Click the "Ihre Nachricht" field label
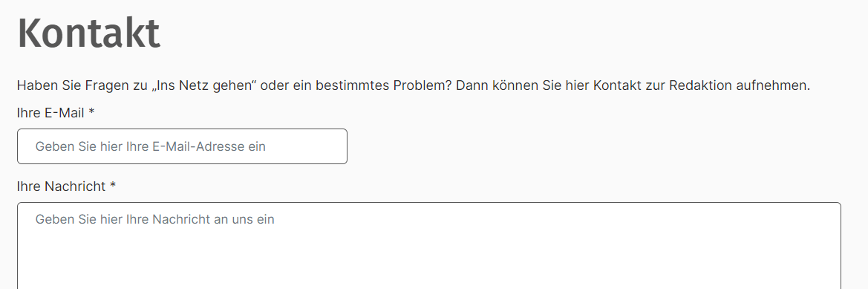Screen dimensions: 868x289 [61, 186]
